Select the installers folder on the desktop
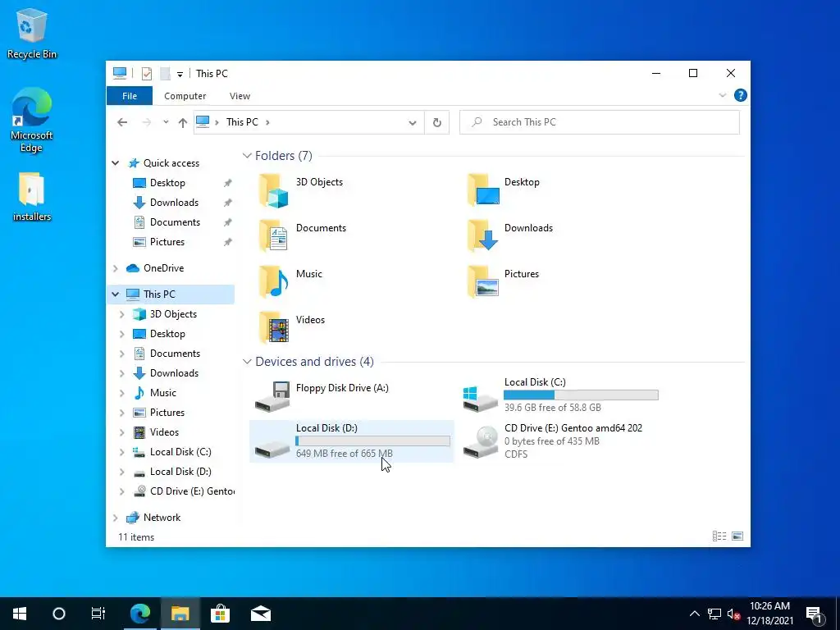 click(x=32, y=197)
